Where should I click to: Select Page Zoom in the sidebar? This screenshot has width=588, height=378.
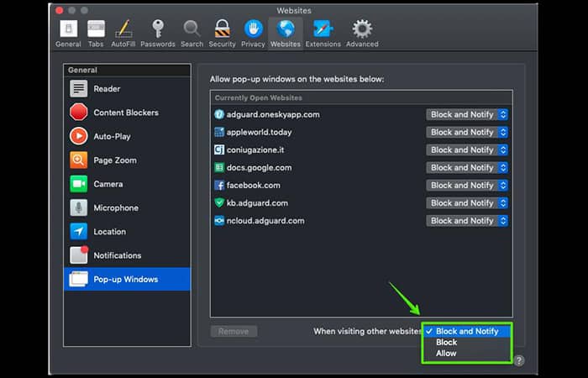pos(127,160)
